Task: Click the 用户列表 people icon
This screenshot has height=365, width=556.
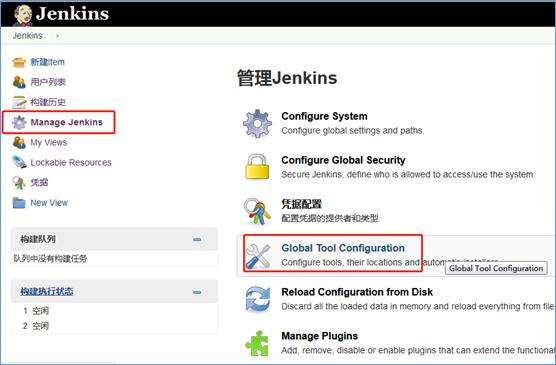Action: click(19, 82)
